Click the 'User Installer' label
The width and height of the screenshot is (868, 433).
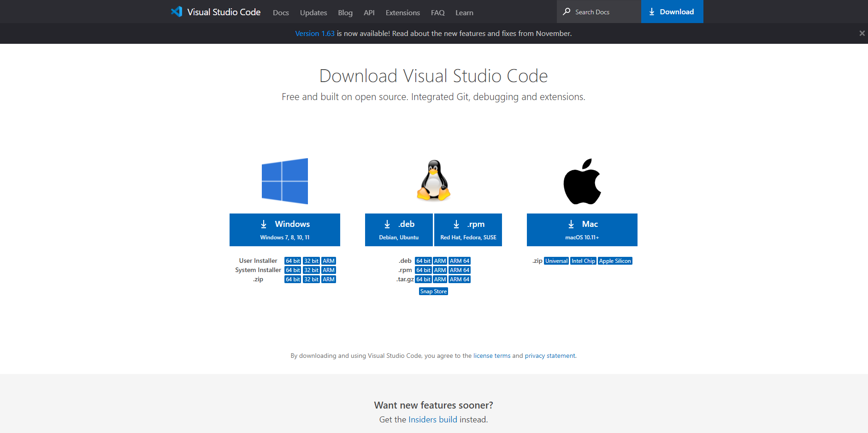(x=258, y=261)
